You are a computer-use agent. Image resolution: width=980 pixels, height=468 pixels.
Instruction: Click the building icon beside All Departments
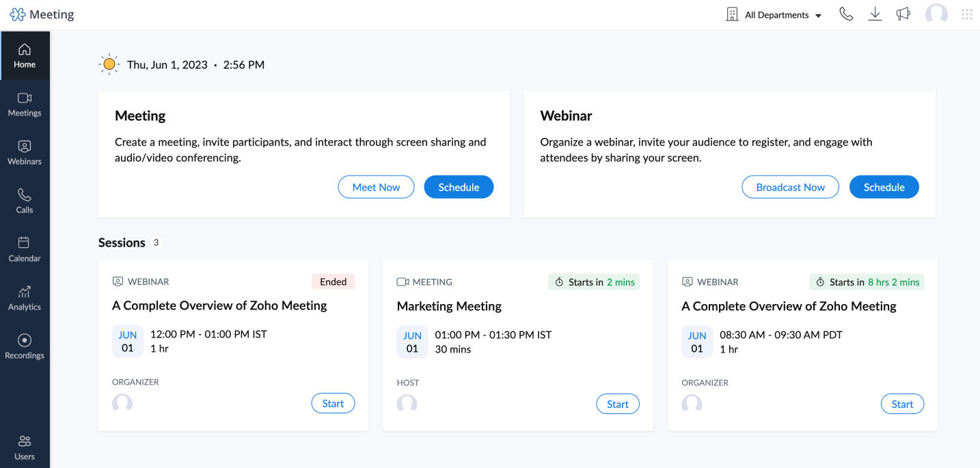point(732,14)
